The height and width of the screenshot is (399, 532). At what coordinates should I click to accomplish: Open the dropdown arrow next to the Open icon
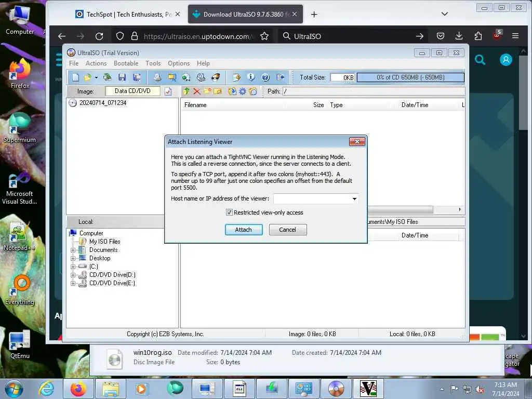[96, 78]
